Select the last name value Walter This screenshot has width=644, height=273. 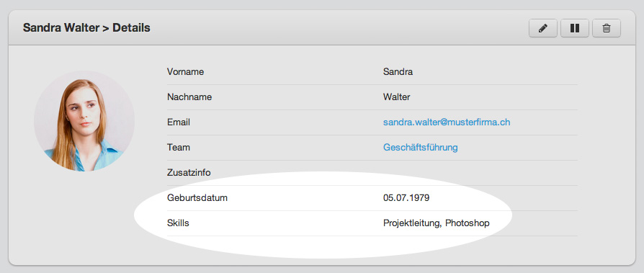click(396, 97)
